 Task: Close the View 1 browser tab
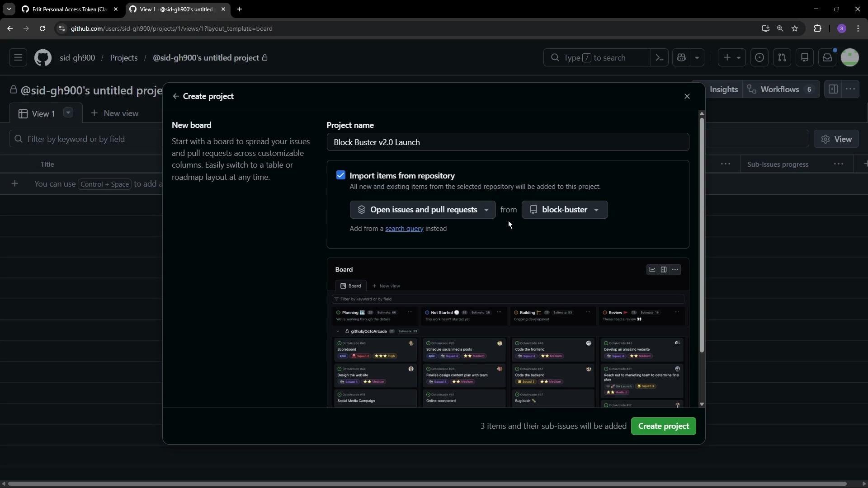(223, 9)
